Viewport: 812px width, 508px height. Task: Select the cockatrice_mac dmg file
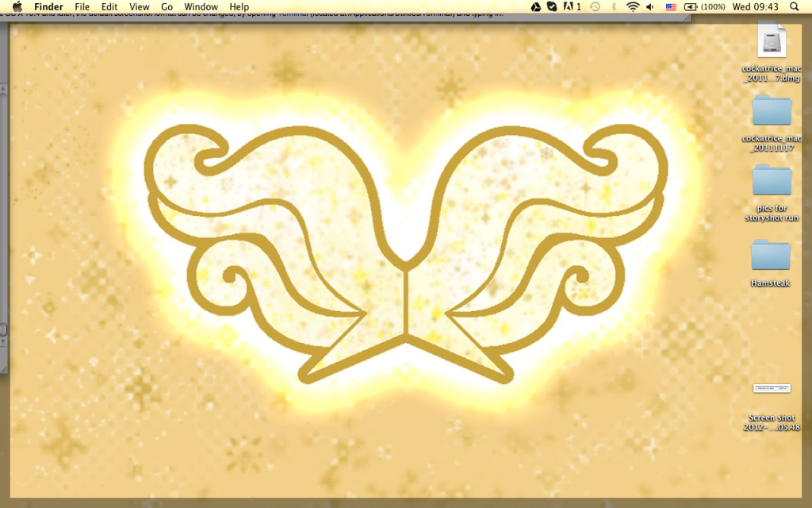[x=772, y=41]
